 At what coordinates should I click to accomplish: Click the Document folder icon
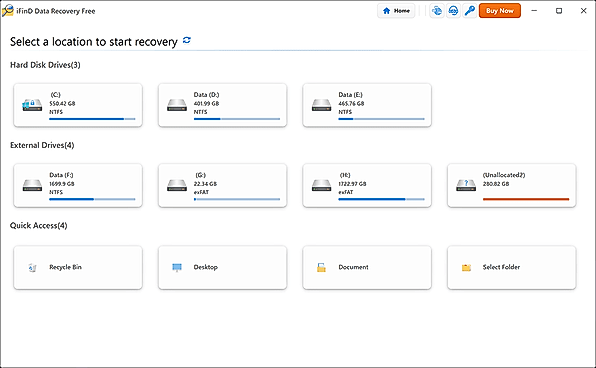(321, 268)
